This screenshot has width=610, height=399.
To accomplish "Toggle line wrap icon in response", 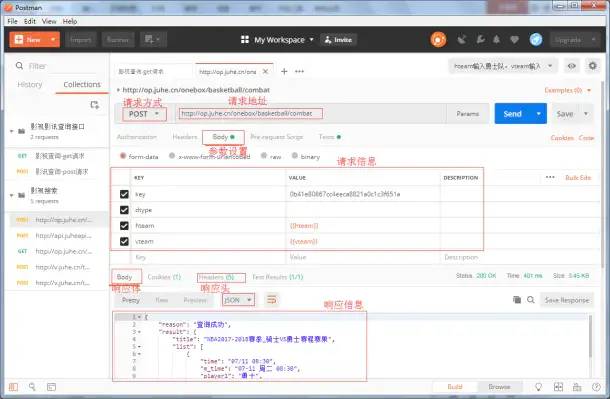I will (272, 300).
